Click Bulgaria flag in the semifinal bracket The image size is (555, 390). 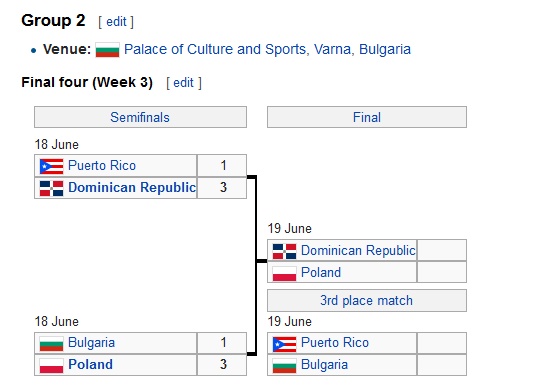click(x=51, y=343)
